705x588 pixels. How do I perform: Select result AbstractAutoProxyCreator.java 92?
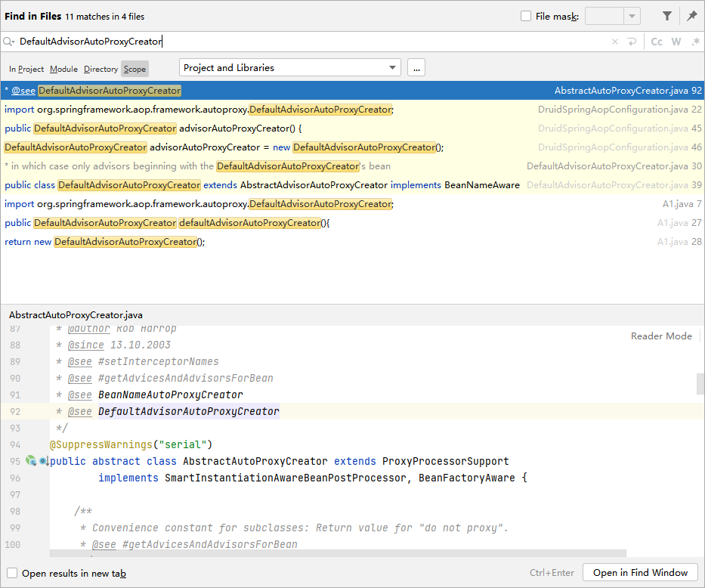[352, 91]
